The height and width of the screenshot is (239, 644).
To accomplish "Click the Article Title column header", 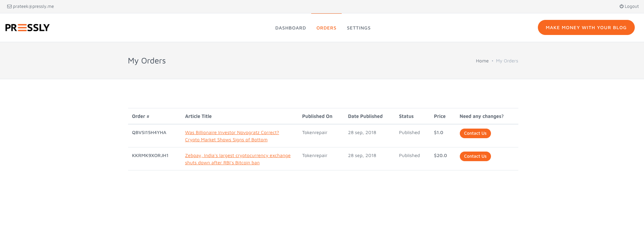I will coord(198,116).
